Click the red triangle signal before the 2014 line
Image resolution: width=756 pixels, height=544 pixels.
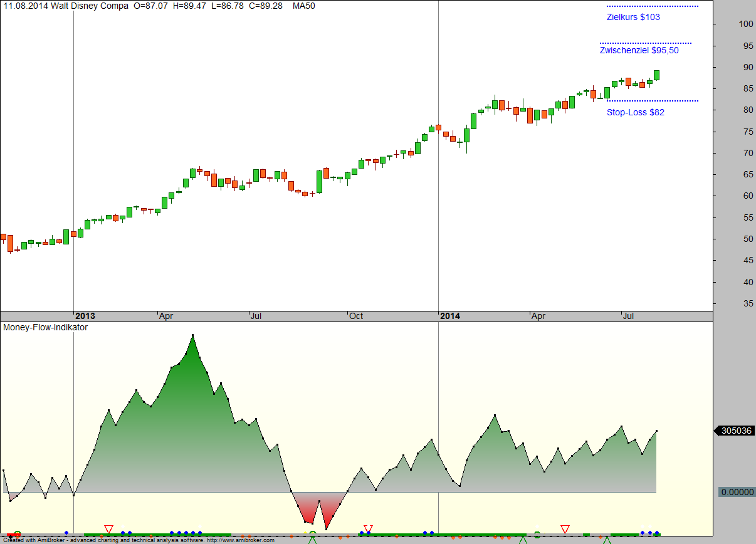click(368, 530)
